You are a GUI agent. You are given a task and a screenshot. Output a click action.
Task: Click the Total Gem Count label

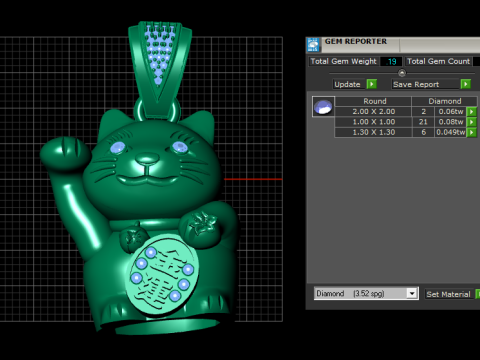point(438,61)
